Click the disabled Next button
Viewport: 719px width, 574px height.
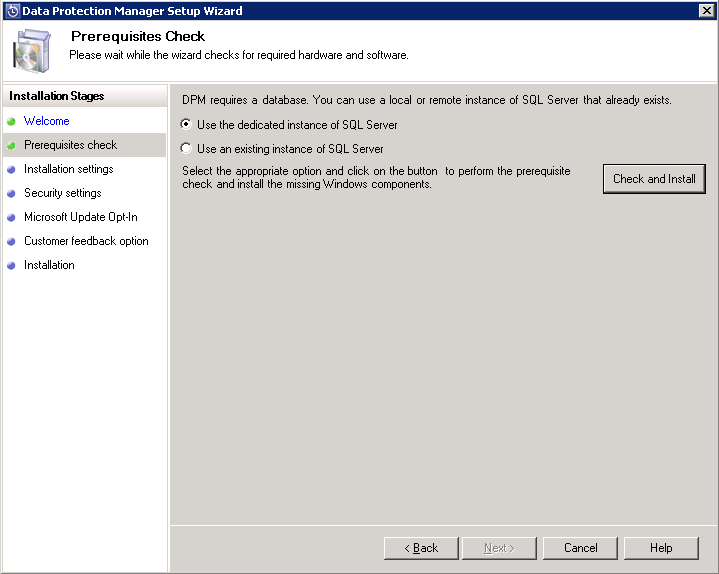[x=499, y=548]
